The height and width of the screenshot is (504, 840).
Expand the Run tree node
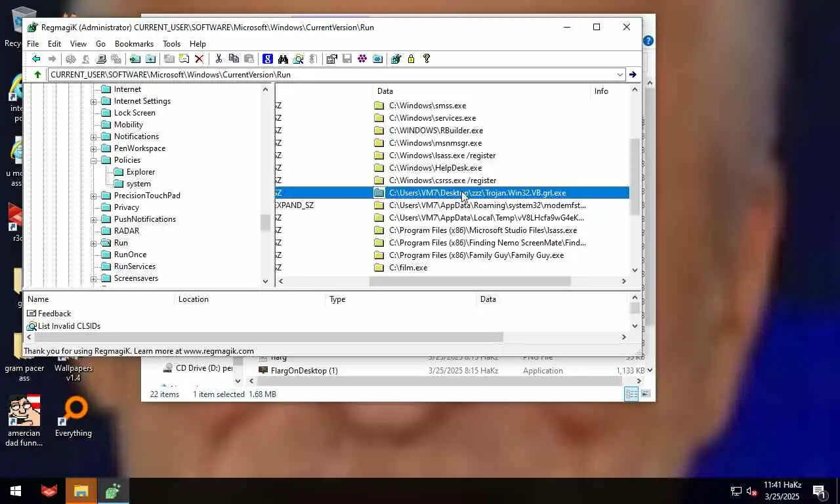coord(93,243)
